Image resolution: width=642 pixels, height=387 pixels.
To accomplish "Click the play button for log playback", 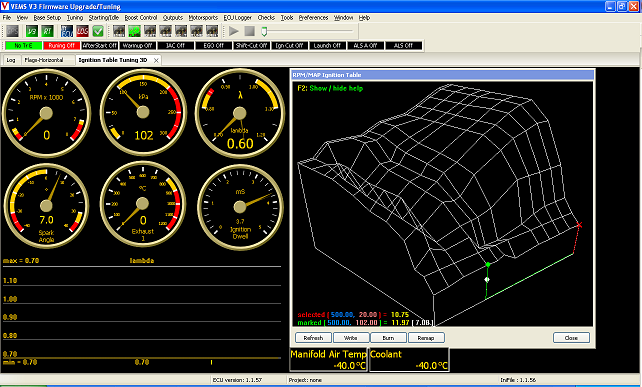I will point(234,31).
